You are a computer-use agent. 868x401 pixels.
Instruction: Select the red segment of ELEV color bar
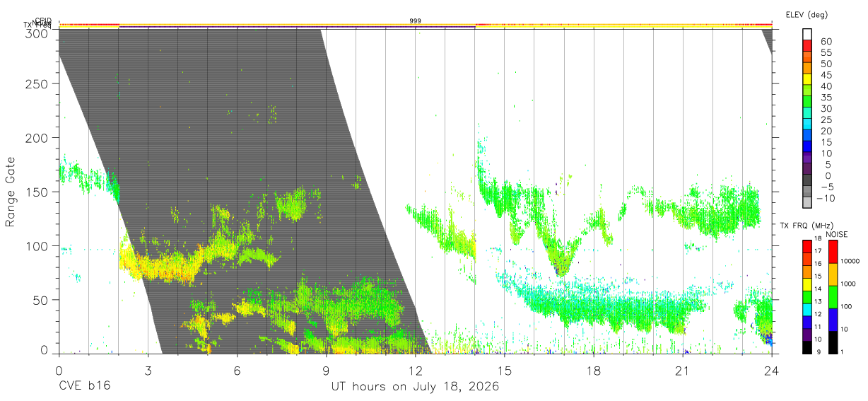click(807, 45)
